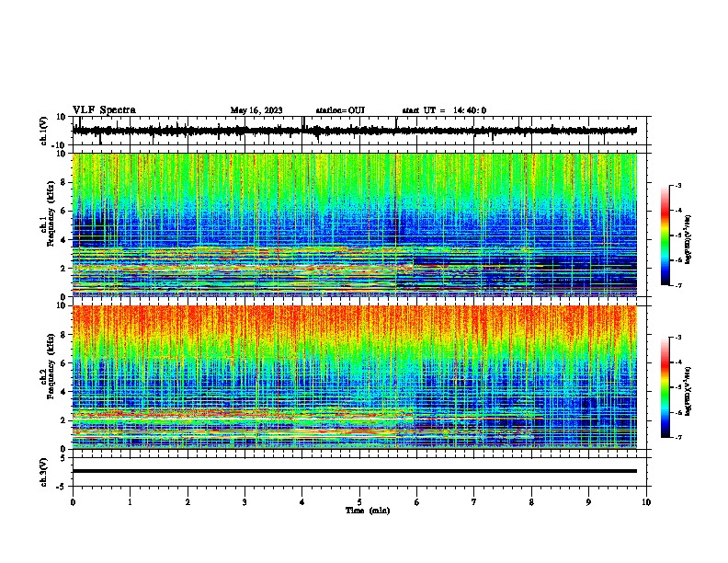Select the ch.1 "Frequency (kHz)" axis label

[51, 215]
